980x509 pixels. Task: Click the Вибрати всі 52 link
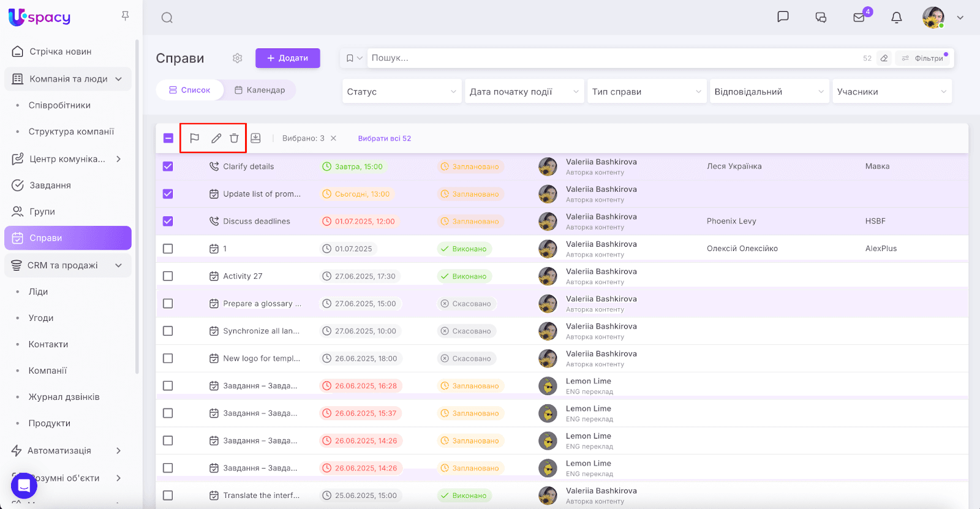coord(384,138)
